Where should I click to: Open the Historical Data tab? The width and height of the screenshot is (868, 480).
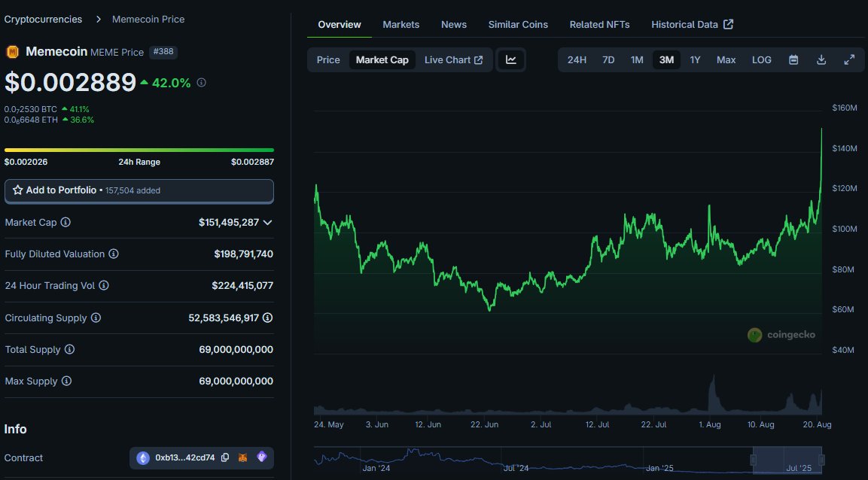pos(692,24)
